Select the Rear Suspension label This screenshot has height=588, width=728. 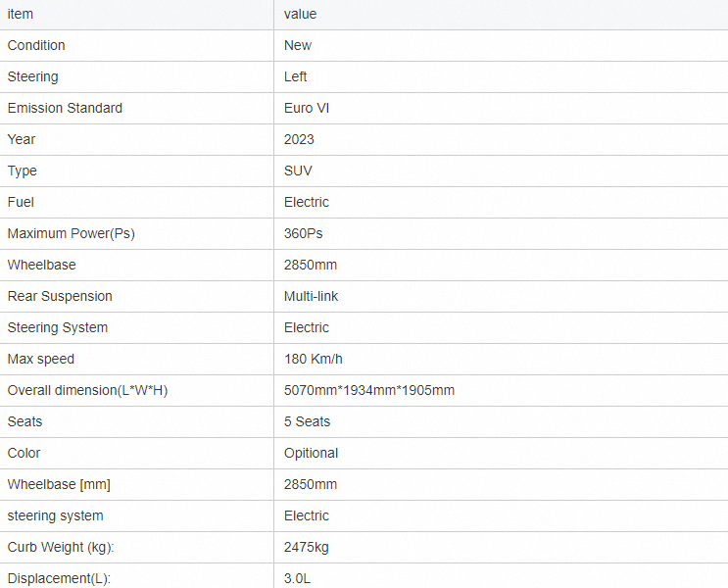click(60, 296)
